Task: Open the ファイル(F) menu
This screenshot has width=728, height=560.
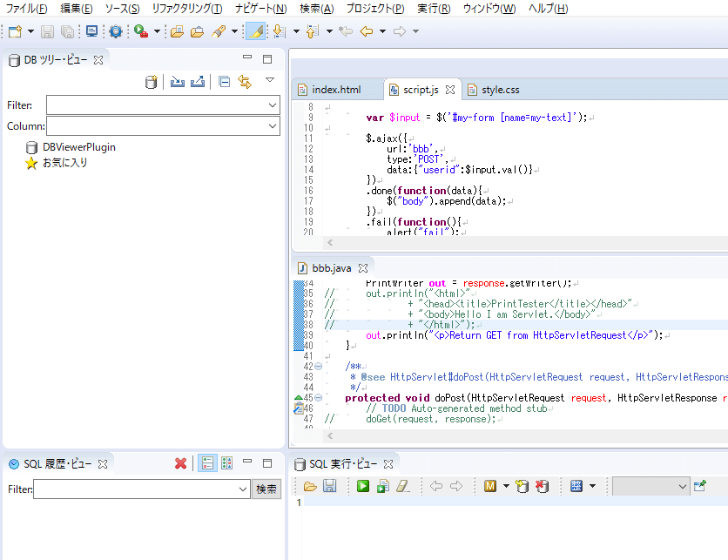Action: [x=26, y=9]
